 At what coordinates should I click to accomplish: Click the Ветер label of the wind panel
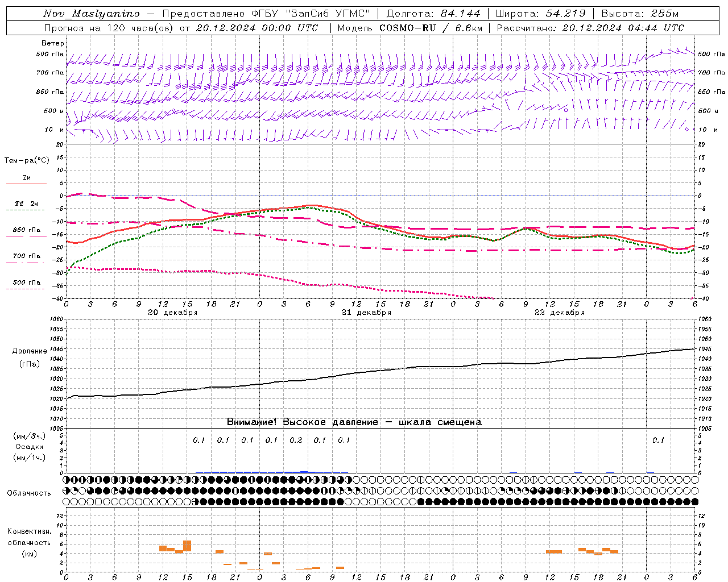pyautogui.click(x=52, y=43)
